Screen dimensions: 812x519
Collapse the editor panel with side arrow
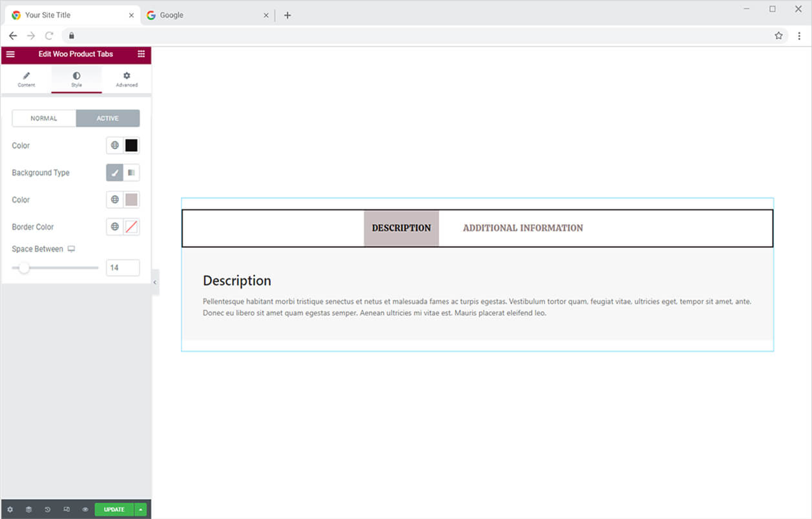coord(155,282)
